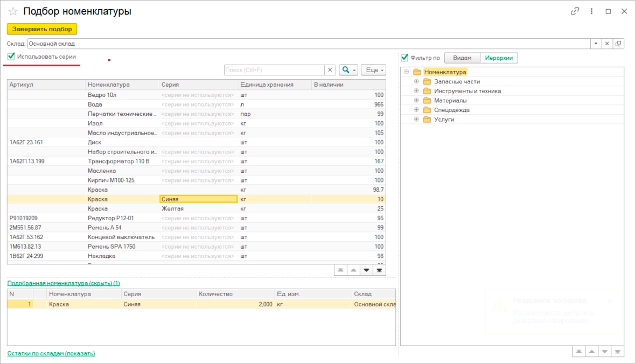This screenshot has width=635, height=364.
Task: Focus the Поиск search input field
Action: click(x=274, y=70)
